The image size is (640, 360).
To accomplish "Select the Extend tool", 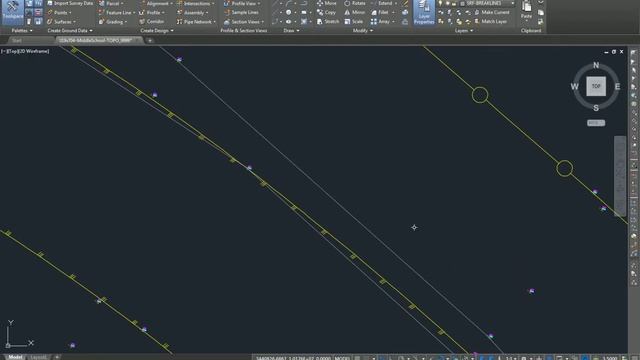I will (x=381, y=3).
